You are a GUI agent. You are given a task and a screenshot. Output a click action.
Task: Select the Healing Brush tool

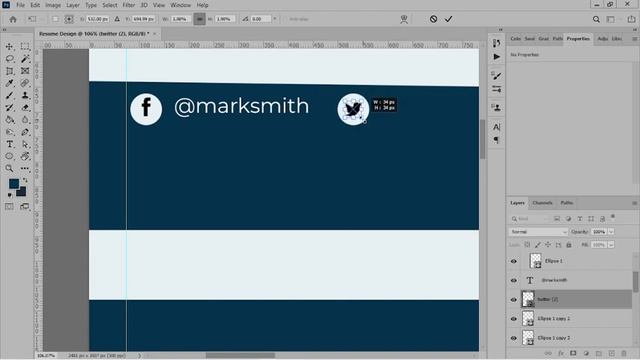[x=25, y=83]
